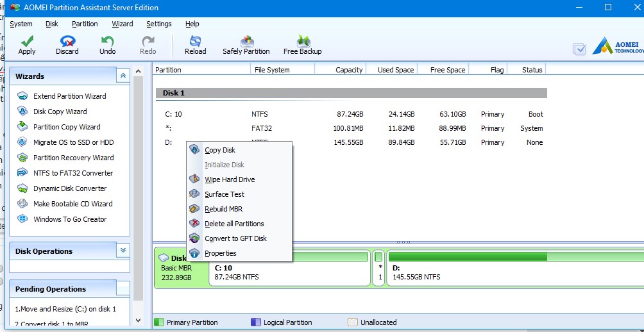Click the Surface Test menu icon
644x332 pixels.
coord(194,194)
